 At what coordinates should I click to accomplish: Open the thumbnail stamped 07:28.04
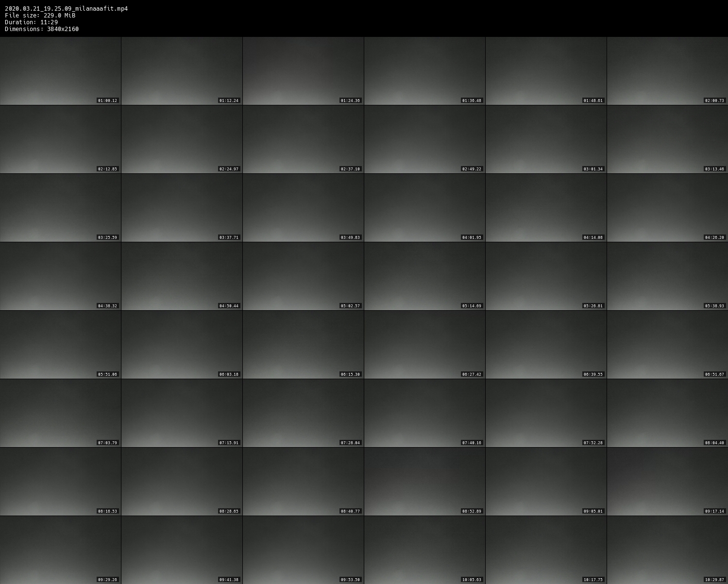pyautogui.click(x=303, y=413)
